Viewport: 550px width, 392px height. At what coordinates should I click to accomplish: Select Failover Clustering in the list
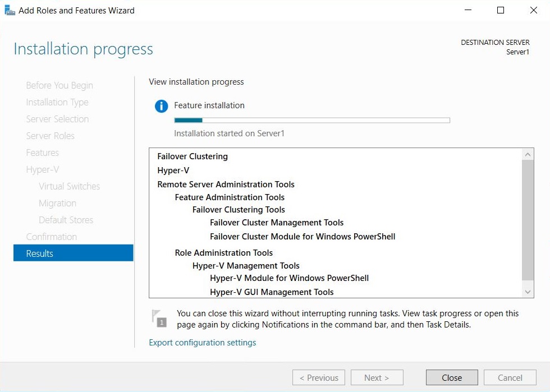tap(192, 156)
